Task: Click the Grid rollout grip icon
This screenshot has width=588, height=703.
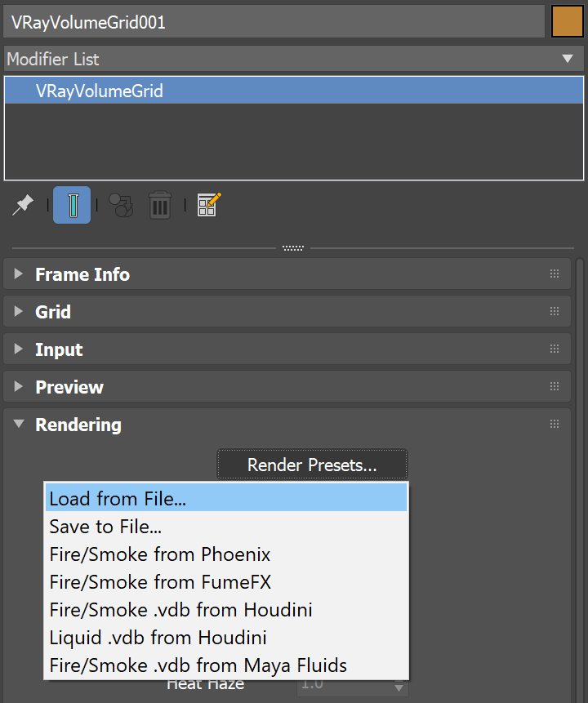Action: click(x=555, y=312)
